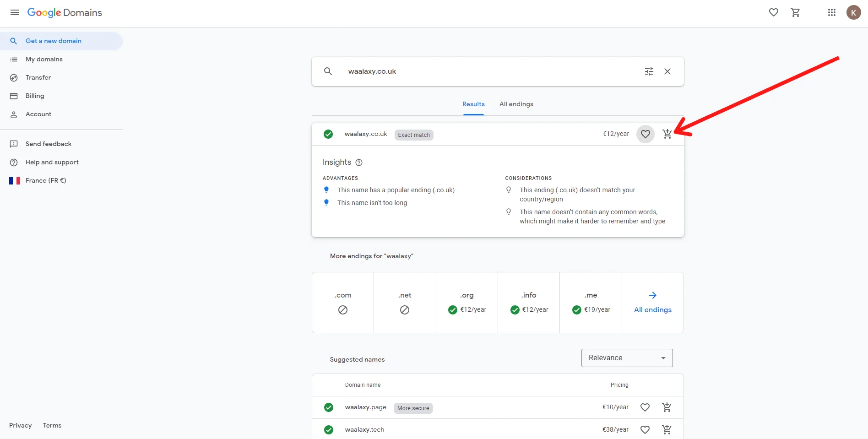The height and width of the screenshot is (439, 868).
Task: Select the .com ending tile
Action: pyautogui.click(x=343, y=303)
